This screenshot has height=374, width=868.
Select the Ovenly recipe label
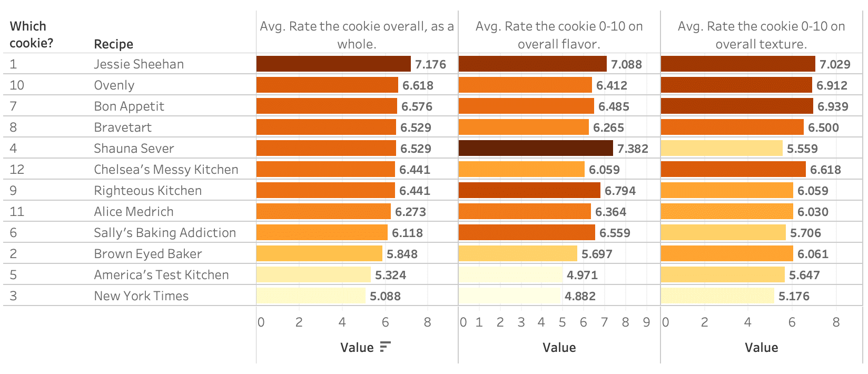(x=114, y=85)
